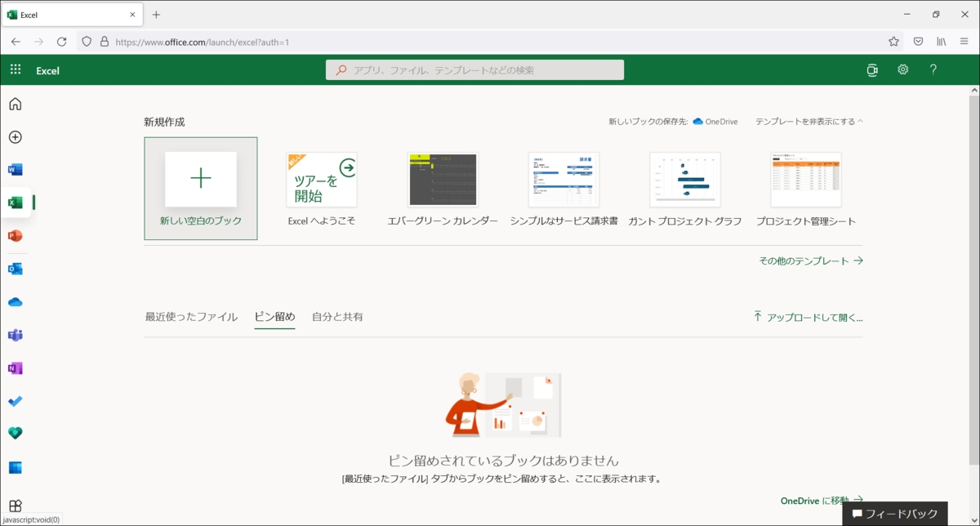Open OneNote from the sidebar

(15, 368)
